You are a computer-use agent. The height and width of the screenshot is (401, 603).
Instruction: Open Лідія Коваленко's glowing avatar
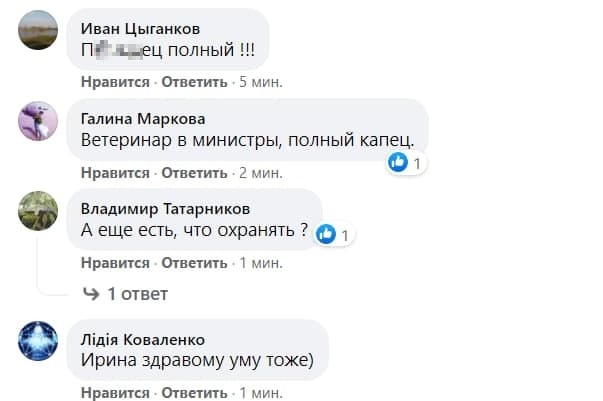(38, 341)
